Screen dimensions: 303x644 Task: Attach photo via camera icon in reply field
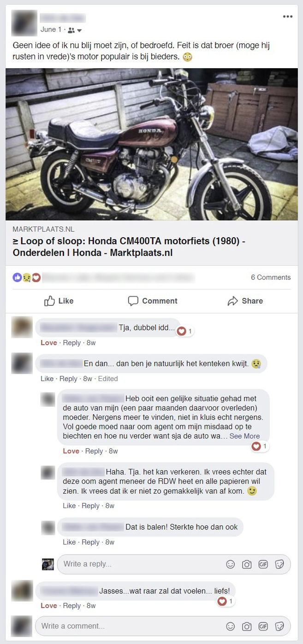click(247, 564)
